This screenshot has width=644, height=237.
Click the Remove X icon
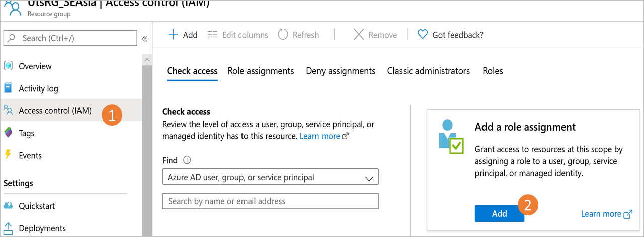359,35
